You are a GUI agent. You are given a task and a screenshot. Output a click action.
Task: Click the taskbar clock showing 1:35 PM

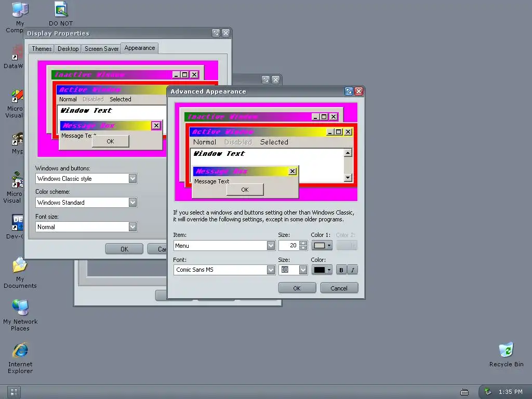point(510,392)
